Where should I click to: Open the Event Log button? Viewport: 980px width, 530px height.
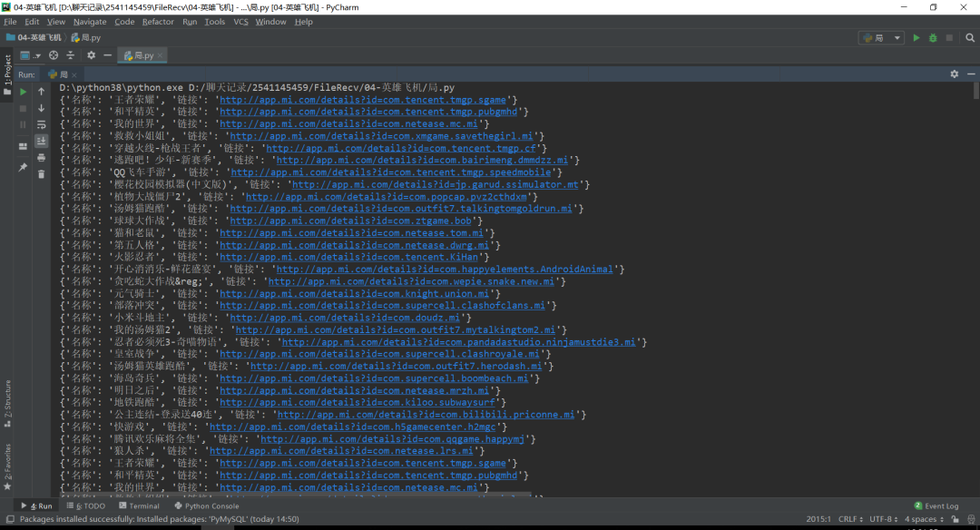point(936,505)
